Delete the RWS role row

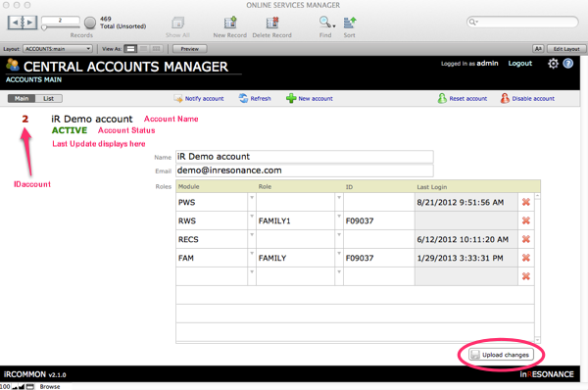(x=525, y=220)
